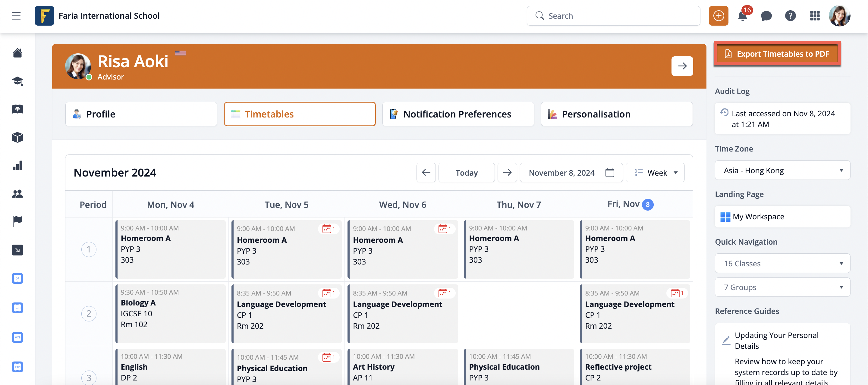Click Export Timetables to PDF button
The width and height of the screenshot is (868, 385).
pyautogui.click(x=777, y=54)
